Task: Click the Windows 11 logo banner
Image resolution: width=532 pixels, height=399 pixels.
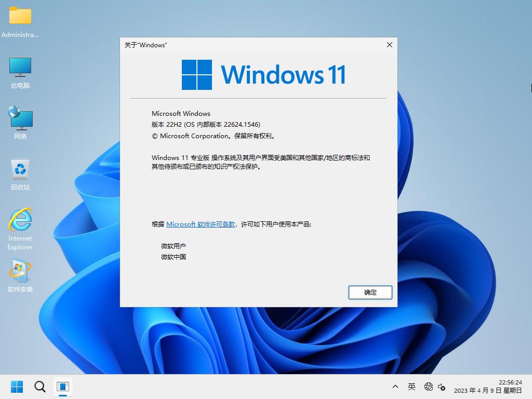Action: [x=264, y=74]
